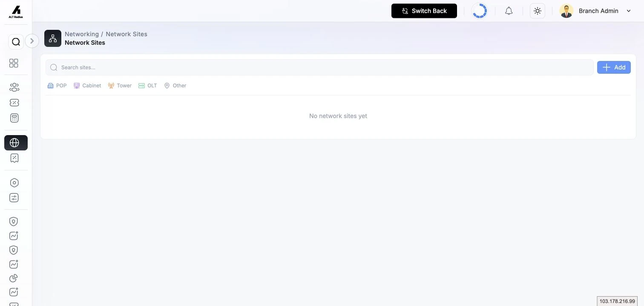The height and width of the screenshot is (306, 644).
Task: Click the ALT Radius logo
Action: point(16,12)
